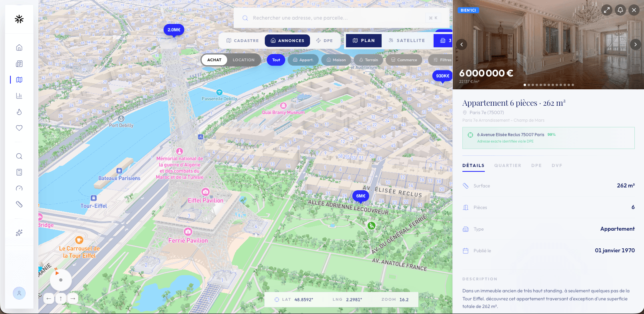Switch basemap to PLAN
Screen dimensions: 644x314
(364, 40)
